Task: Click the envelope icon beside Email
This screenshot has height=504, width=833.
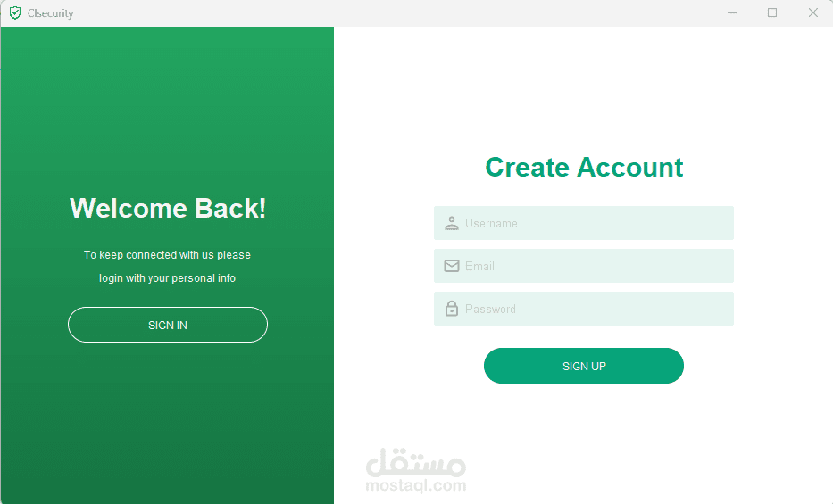Action: pyautogui.click(x=452, y=266)
